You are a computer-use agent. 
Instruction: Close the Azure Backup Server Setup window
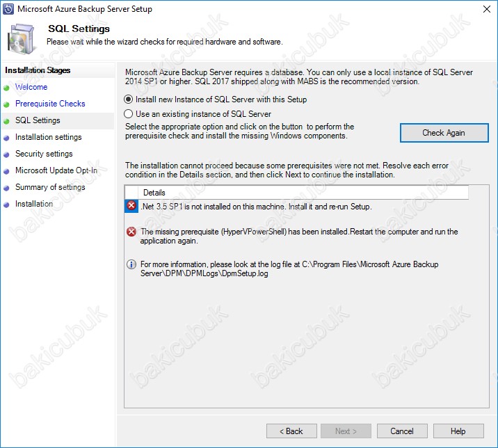pos(487,9)
